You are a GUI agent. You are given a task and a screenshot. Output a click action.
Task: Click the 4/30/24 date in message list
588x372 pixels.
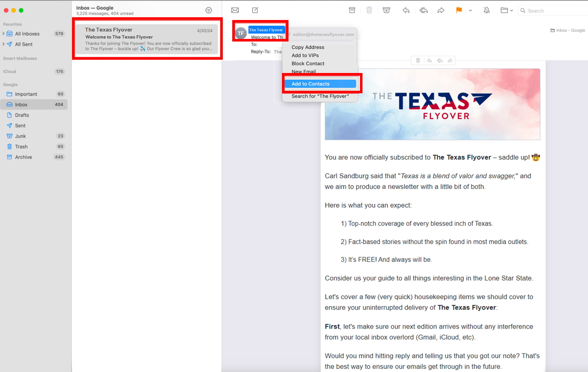(204, 30)
